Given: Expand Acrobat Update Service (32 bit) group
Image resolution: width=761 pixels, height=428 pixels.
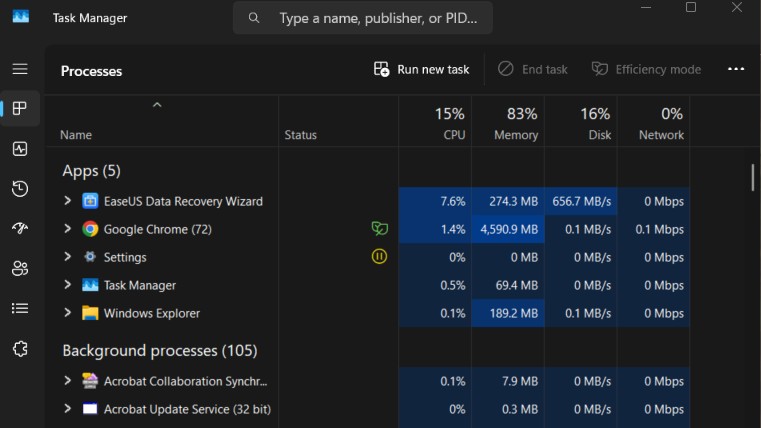Looking at the screenshot, I should click(x=67, y=409).
